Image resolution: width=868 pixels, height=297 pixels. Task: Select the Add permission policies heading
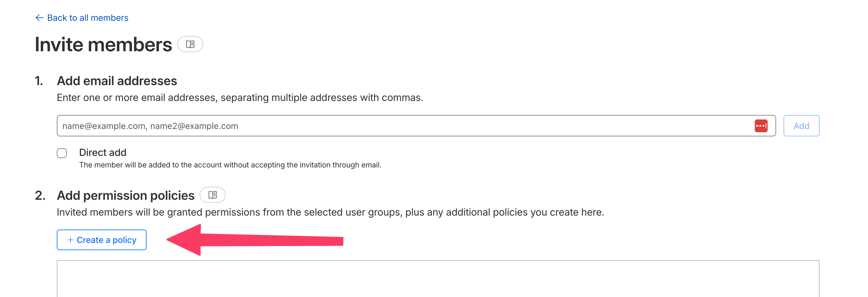(x=125, y=195)
